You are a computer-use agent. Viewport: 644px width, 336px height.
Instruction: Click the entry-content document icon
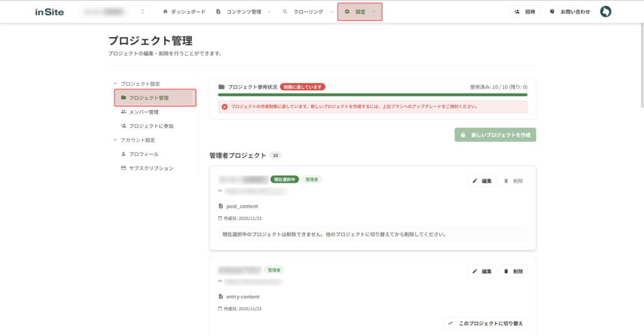[x=221, y=296]
